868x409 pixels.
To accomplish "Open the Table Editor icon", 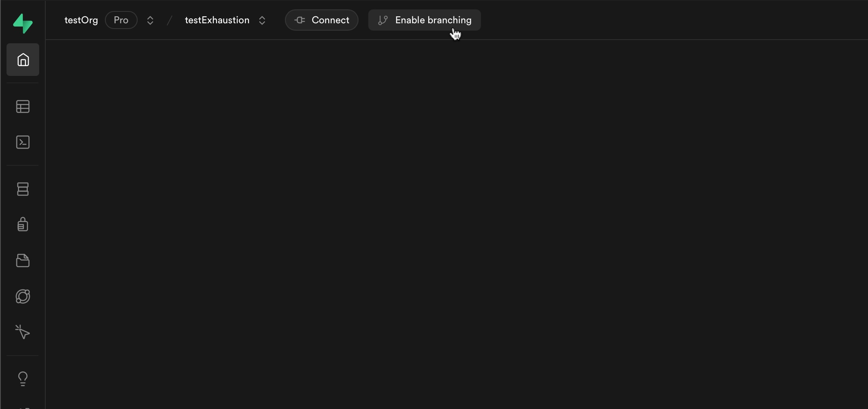I will (23, 107).
